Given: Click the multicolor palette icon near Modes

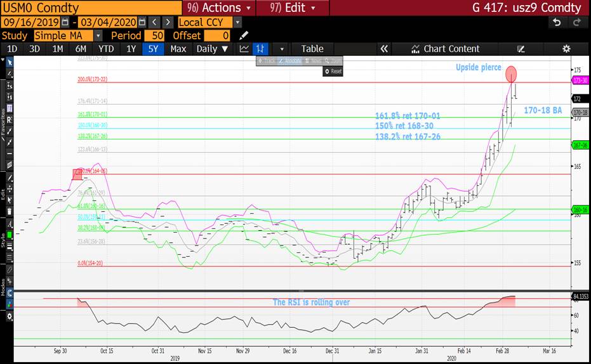Looking at the screenshot, I should click(x=10, y=304).
